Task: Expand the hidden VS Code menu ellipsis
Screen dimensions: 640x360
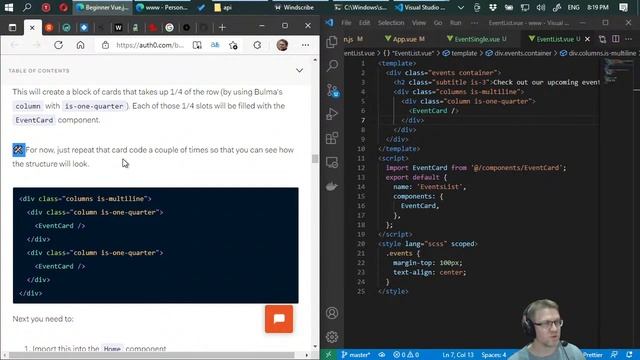Action: click(x=474, y=23)
